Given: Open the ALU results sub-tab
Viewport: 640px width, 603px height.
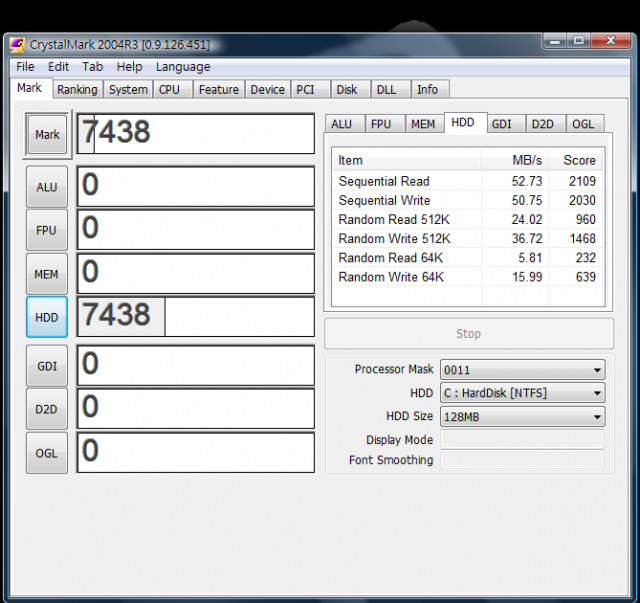Looking at the screenshot, I should [344, 124].
